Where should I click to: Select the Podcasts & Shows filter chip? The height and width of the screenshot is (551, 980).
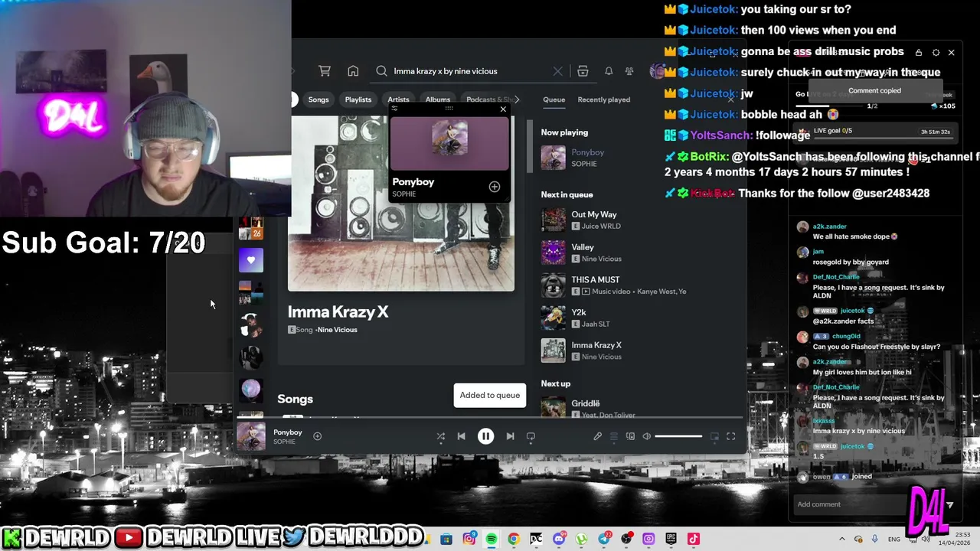coord(488,99)
